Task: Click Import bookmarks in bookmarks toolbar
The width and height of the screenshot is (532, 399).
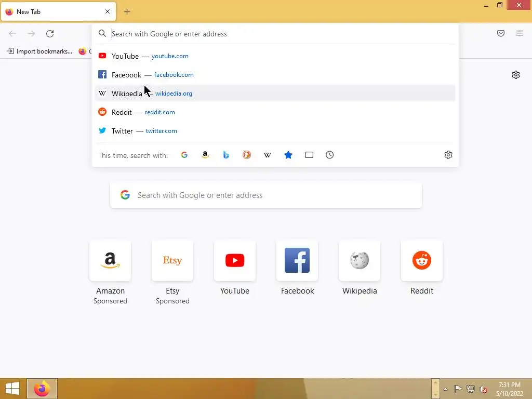Action: click(39, 51)
